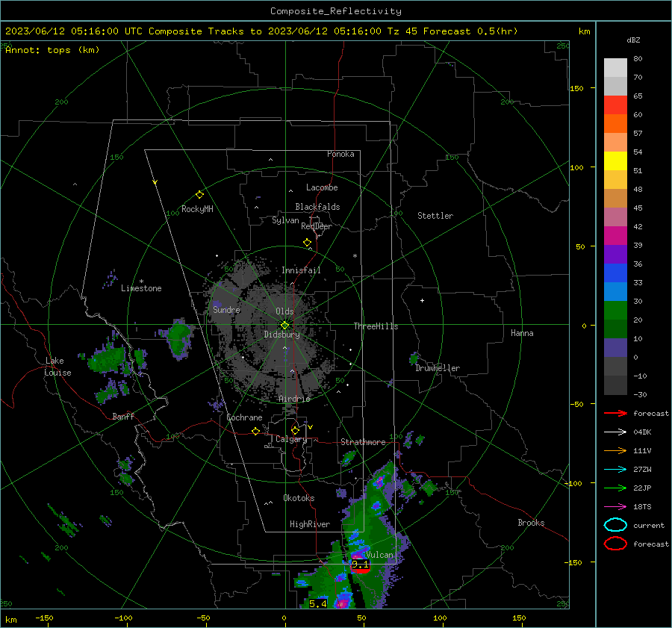This screenshot has height=628, width=672.
Task: Pick the red swatch between 65 and 60
Action: tap(615, 105)
